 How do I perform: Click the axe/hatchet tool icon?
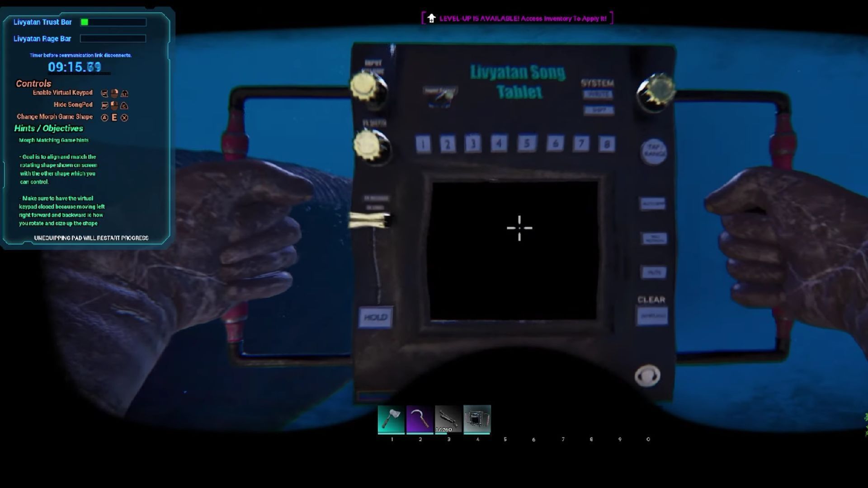coord(391,418)
